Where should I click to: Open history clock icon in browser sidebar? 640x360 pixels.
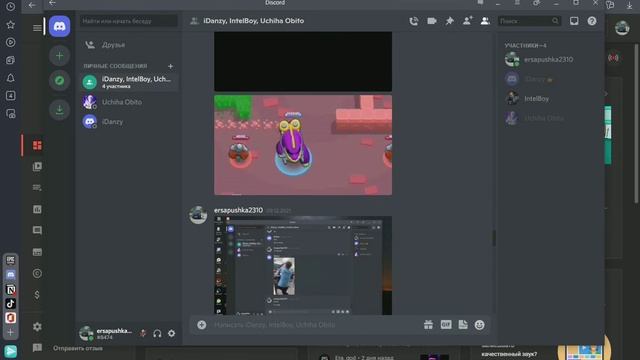click(11, 7)
